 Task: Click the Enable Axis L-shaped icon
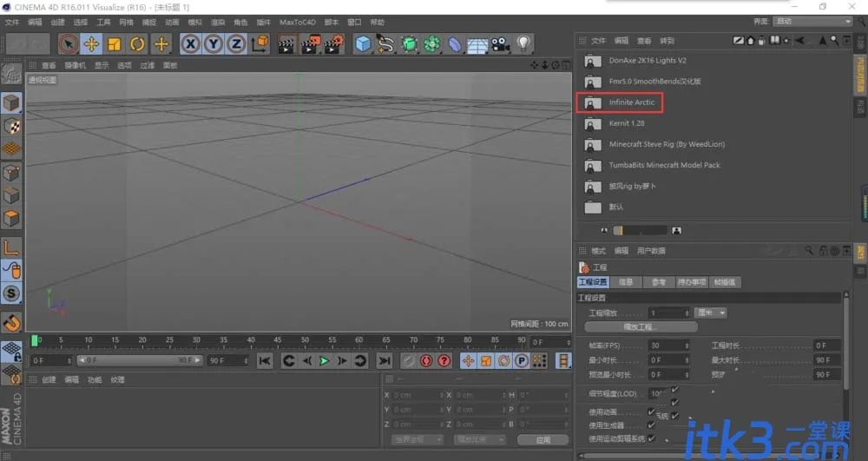tap(11, 247)
